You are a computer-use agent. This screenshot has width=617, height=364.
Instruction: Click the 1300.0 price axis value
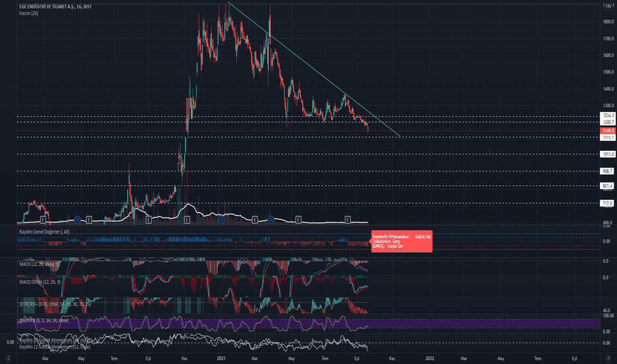608,105
